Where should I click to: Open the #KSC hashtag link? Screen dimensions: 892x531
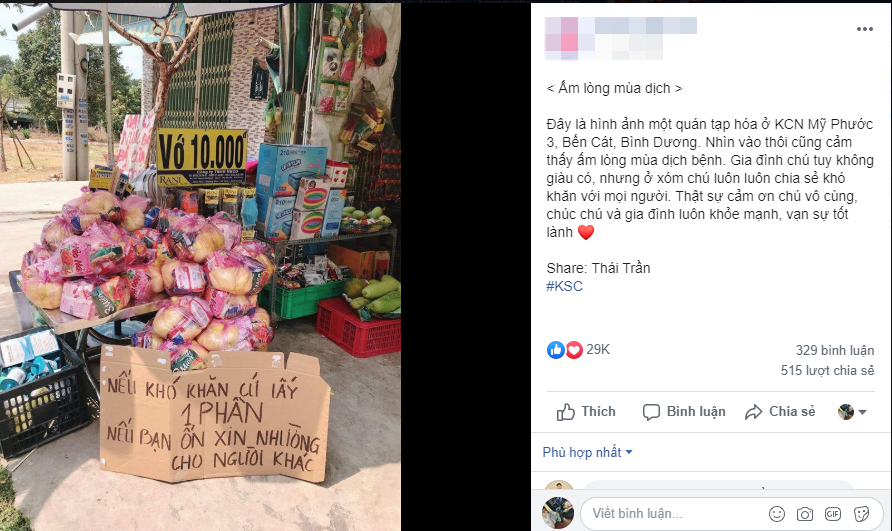pos(564,286)
